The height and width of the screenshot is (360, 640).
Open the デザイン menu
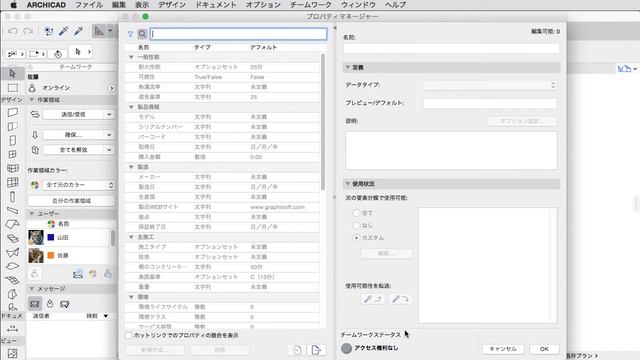(x=172, y=5)
